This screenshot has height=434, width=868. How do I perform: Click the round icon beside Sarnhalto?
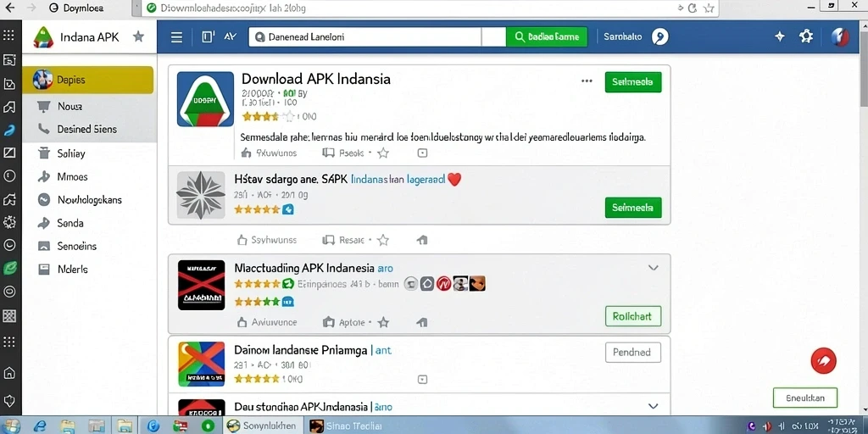click(659, 36)
